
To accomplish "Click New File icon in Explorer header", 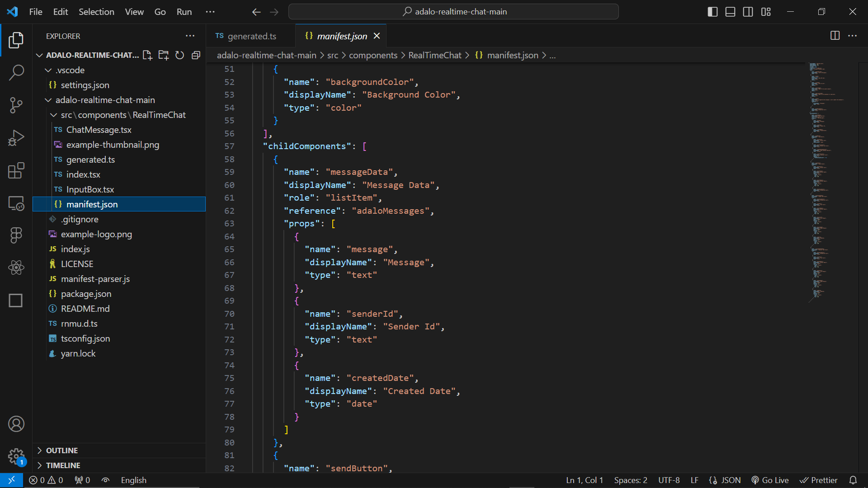I will tap(147, 55).
